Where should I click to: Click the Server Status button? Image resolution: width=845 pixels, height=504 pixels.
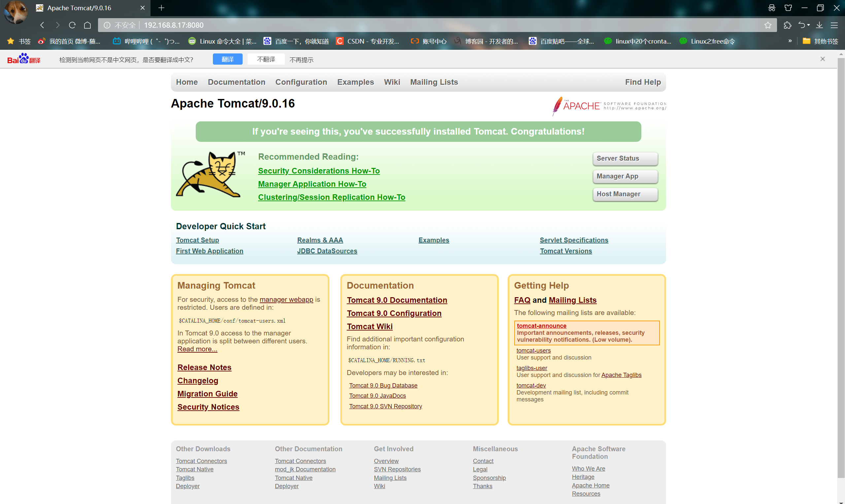tap(625, 159)
